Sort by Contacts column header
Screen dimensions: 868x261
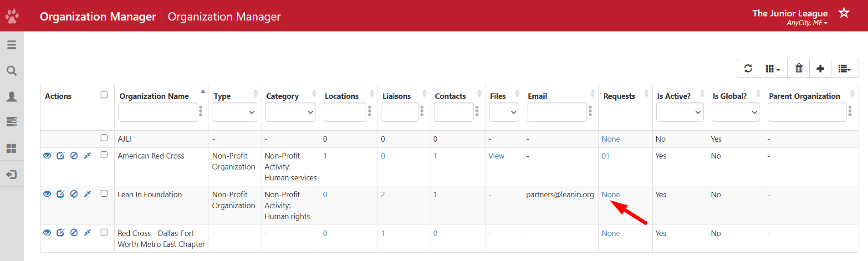click(450, 96)
